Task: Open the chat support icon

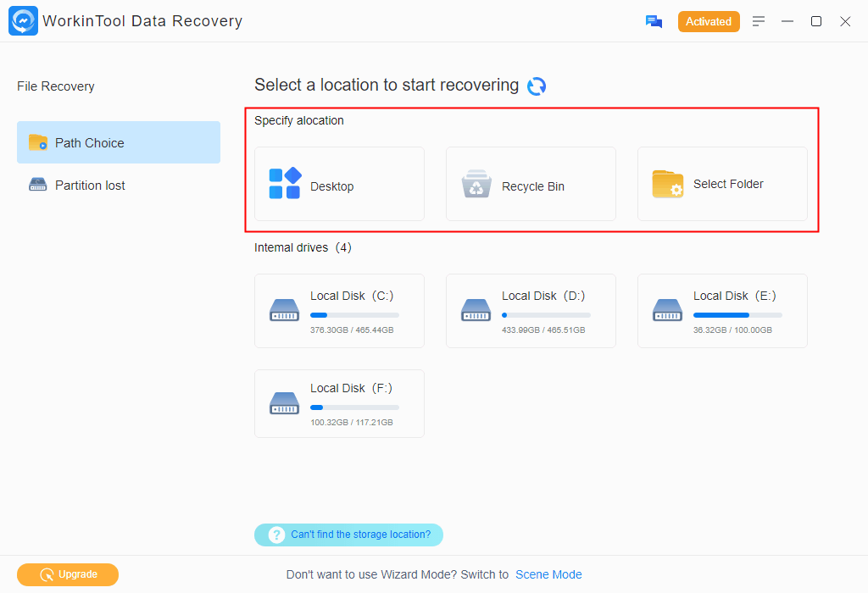Action: pyautogui.click(x=654, y=22)
